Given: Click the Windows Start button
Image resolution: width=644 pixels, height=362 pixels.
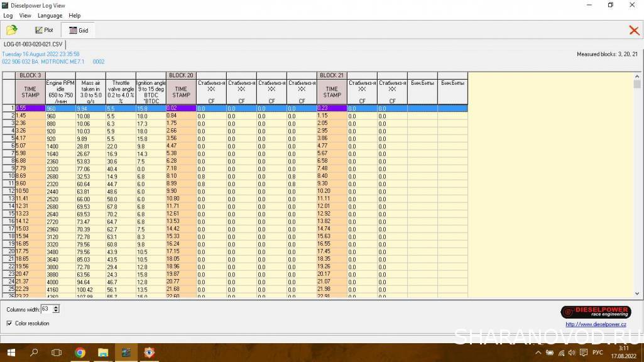Looking at the screenshot, I should 11,353.
